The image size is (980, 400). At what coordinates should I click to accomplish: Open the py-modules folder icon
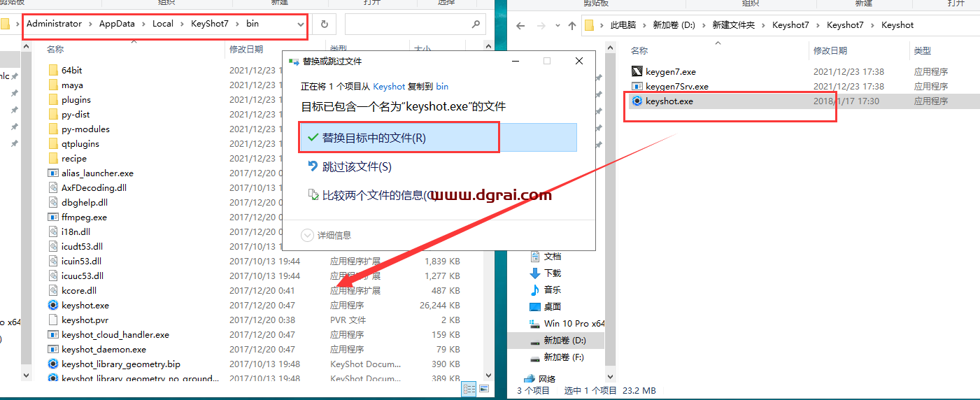[53, 129]
